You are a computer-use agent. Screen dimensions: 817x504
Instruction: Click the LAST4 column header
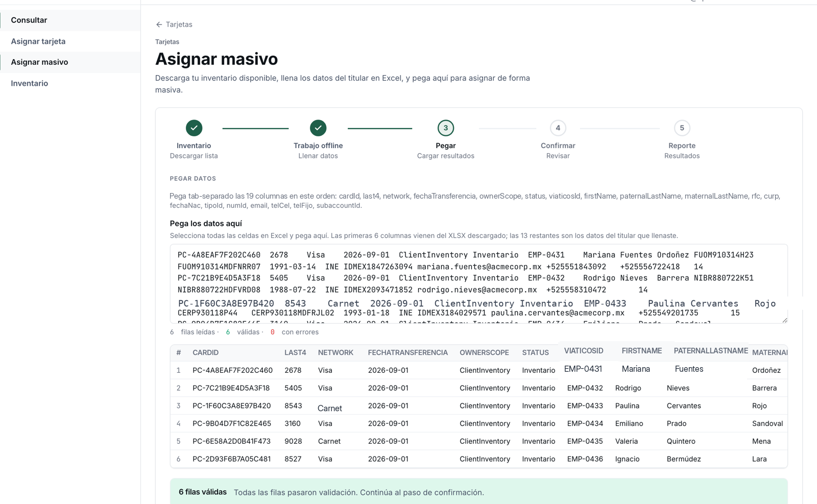(295, 353)
